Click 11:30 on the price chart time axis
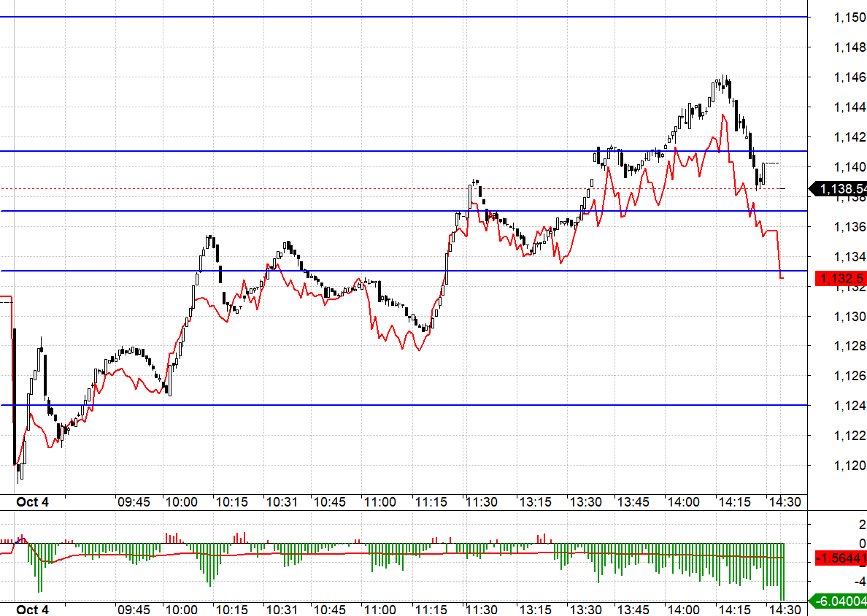The width and height of the screenshot is (867, 616). pos(481,502)
